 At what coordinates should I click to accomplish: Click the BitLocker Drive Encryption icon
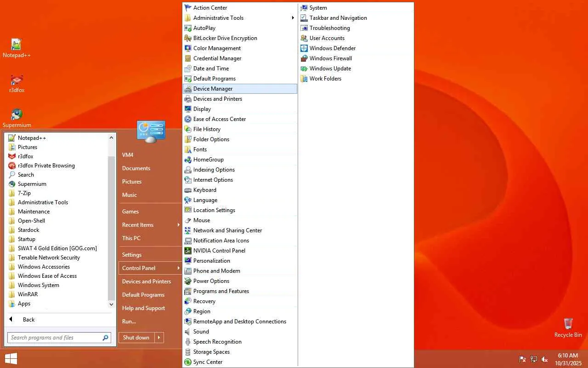pos(188,38)
